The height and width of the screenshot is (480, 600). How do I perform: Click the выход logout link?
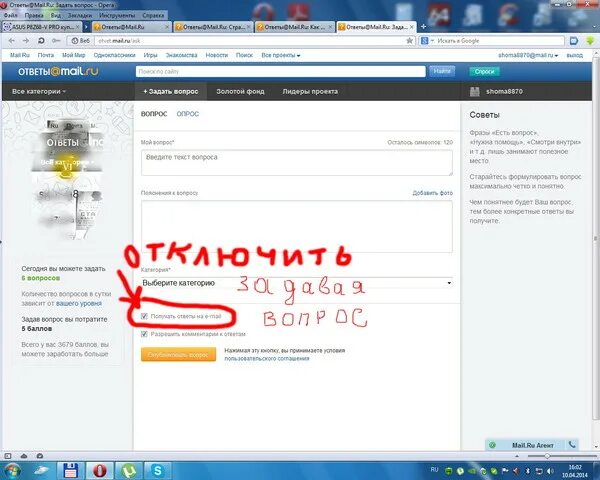point(574,55)
